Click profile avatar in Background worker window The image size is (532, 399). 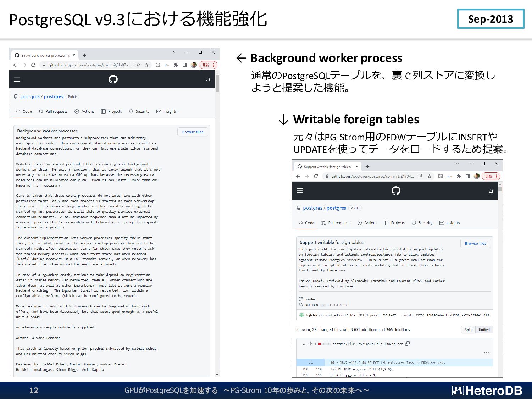click(x=194, y=65)
